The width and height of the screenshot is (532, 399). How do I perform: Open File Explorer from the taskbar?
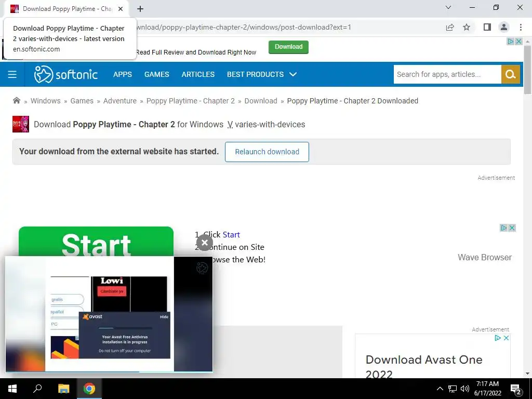coord(63,389)
